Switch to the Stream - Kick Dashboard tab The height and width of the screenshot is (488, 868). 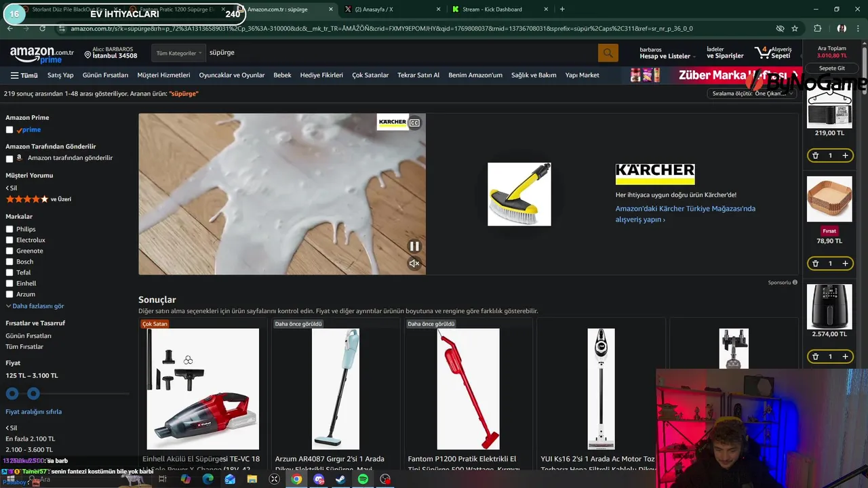coord(498,9)
